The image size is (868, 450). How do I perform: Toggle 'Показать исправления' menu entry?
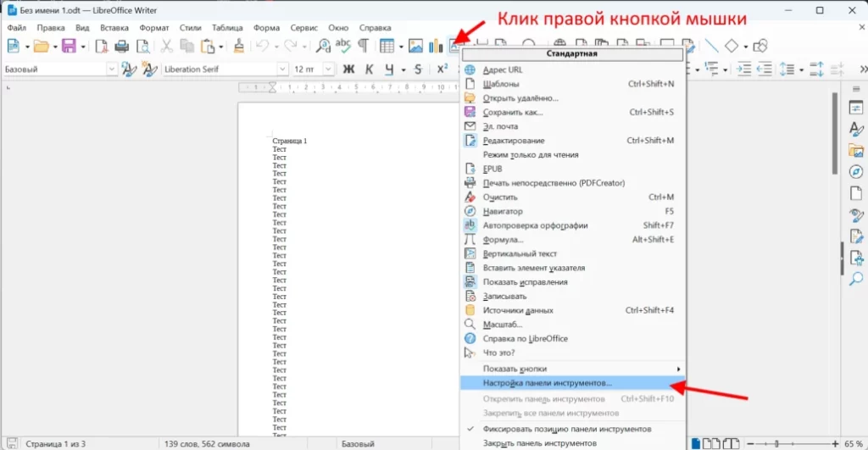pos(573,281)
